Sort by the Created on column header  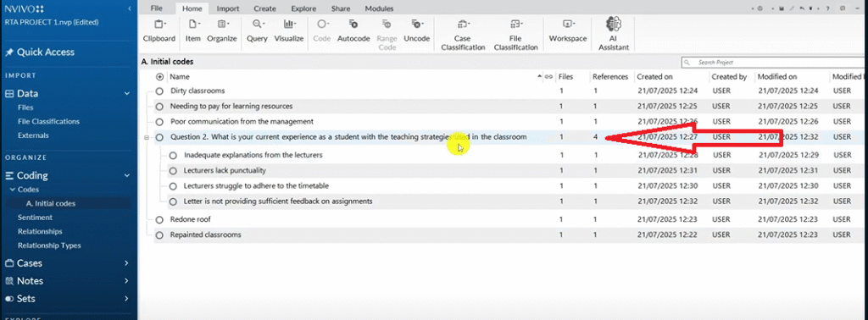pos(655,77)
